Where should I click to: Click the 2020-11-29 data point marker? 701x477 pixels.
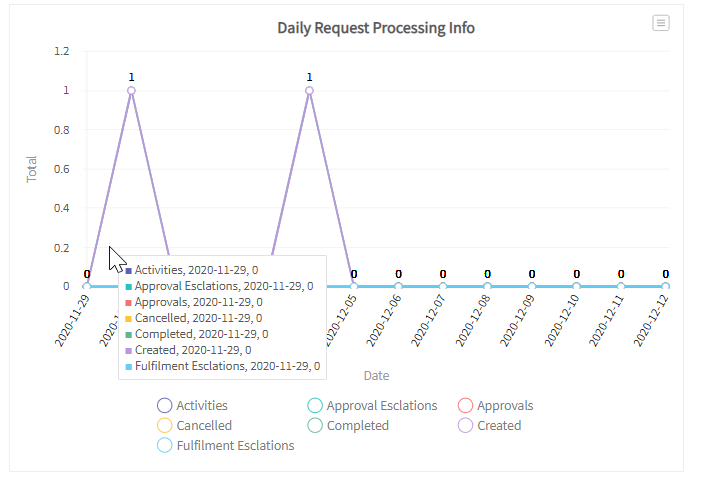(x=87, y=286)
